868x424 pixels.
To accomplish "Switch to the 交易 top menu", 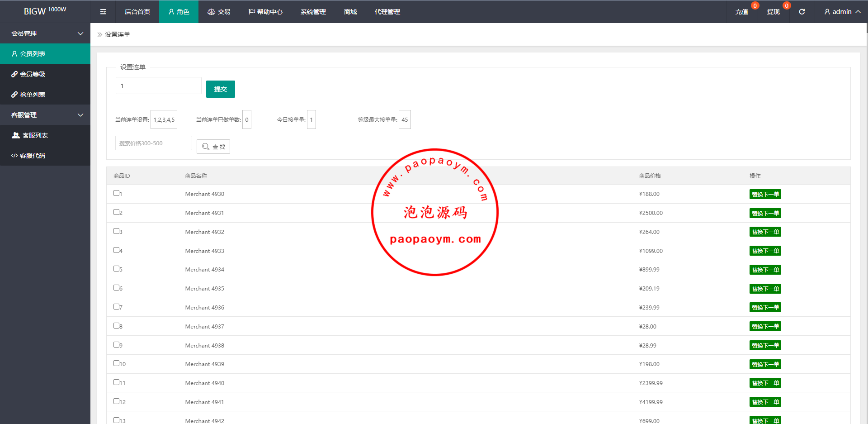I will click(x=219, y=12).
